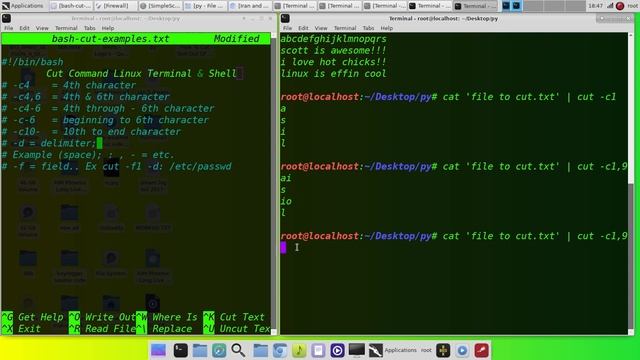The height and width of the screenshot is (360, 640).
Task: Open View menu in right terminal window
Action: pyautogui.click(x=321, y=28)
